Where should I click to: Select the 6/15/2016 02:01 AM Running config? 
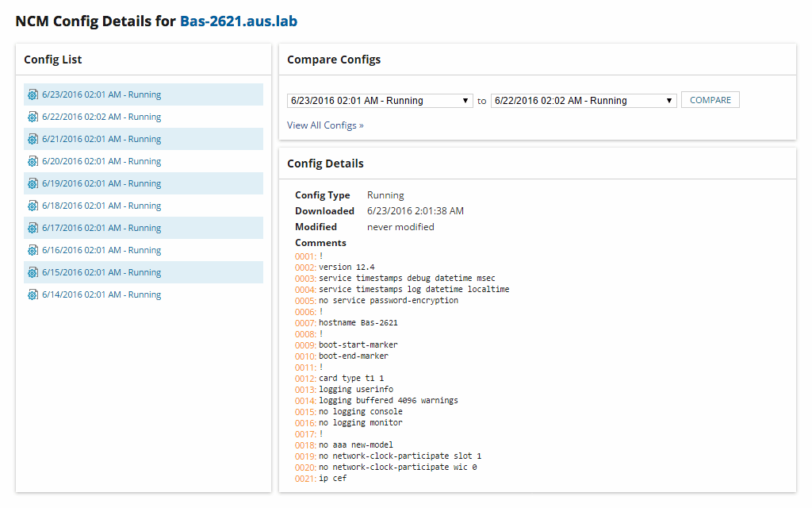tap(101, 272)
